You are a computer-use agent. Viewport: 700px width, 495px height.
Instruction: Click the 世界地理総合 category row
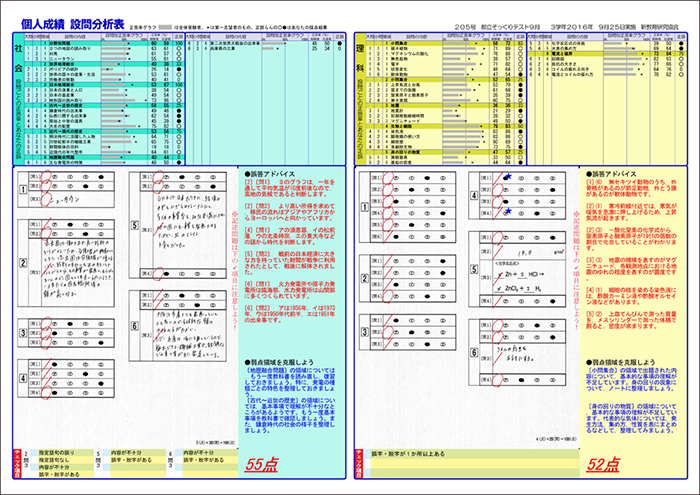(x=104, y=64)
